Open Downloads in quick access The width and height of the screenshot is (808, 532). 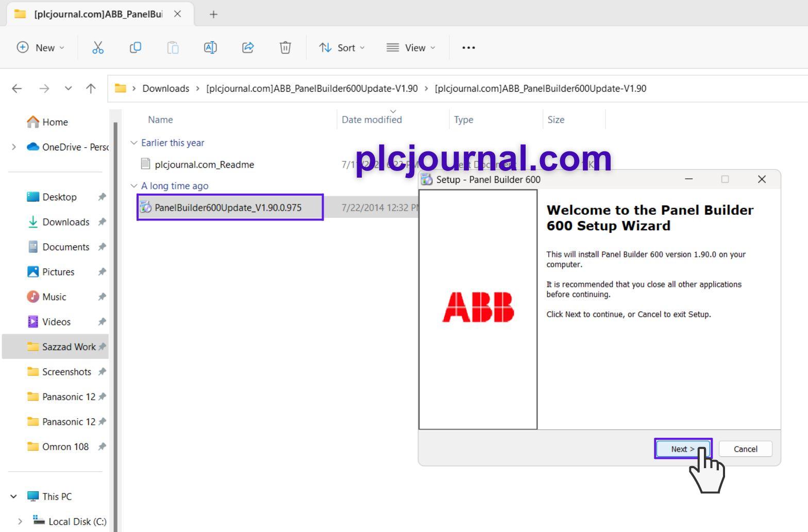tap(66, 222)
